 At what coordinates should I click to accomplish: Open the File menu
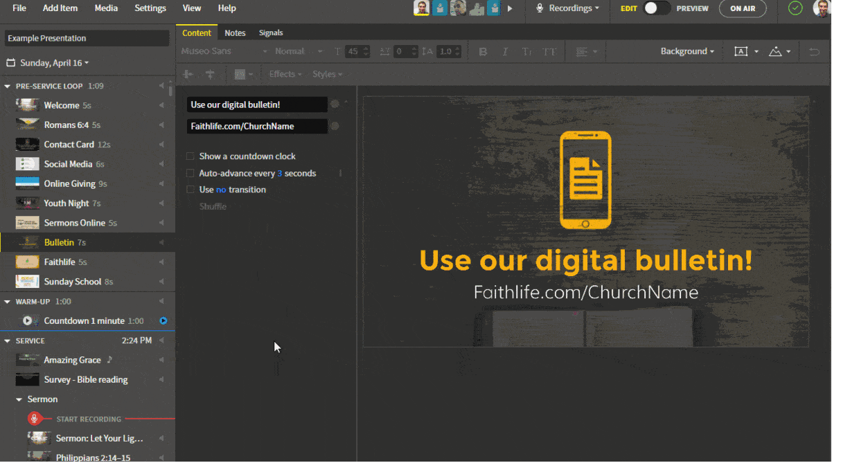click(19, 8)
